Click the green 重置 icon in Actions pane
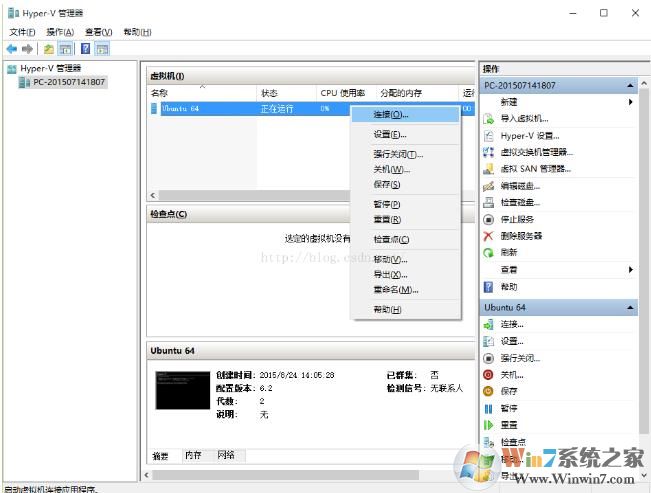This screenshot has height=493, width=651. pos(489,425)
